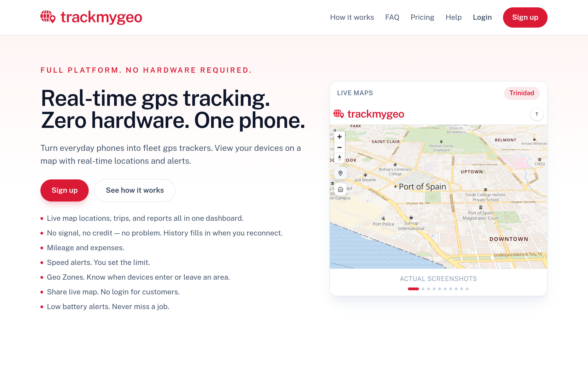
Task: Select the active red first carousel indicator
Action: 413,289
